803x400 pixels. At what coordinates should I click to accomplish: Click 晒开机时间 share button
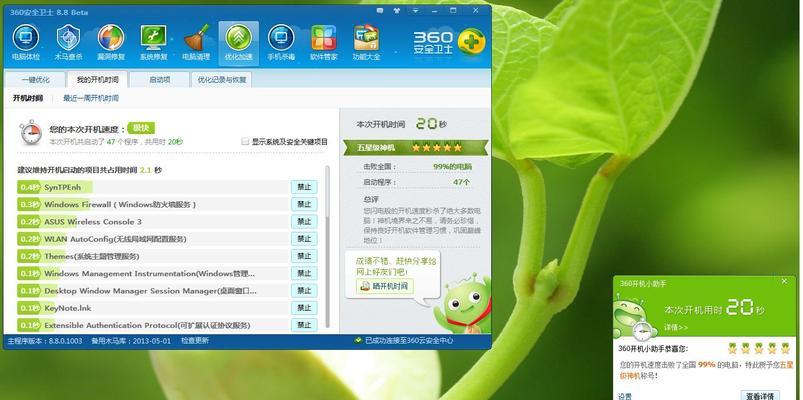[x=385, y=286]
